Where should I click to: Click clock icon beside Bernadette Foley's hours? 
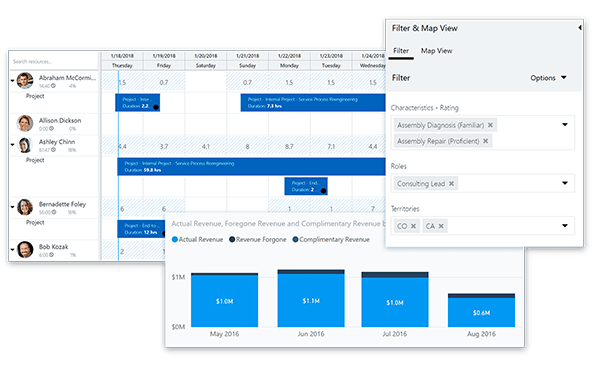coord(54,212)
